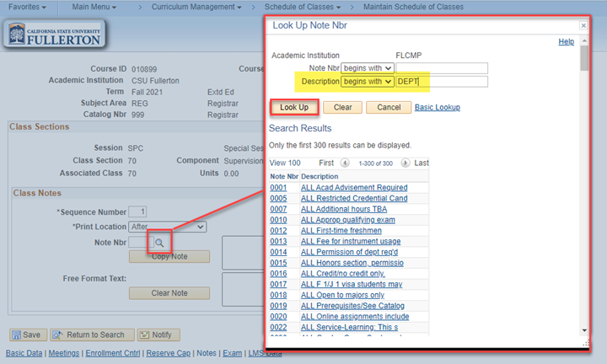Screen dimensions: 607x364
Task: Click the Return to Search button
Action: tap(90, 335)
